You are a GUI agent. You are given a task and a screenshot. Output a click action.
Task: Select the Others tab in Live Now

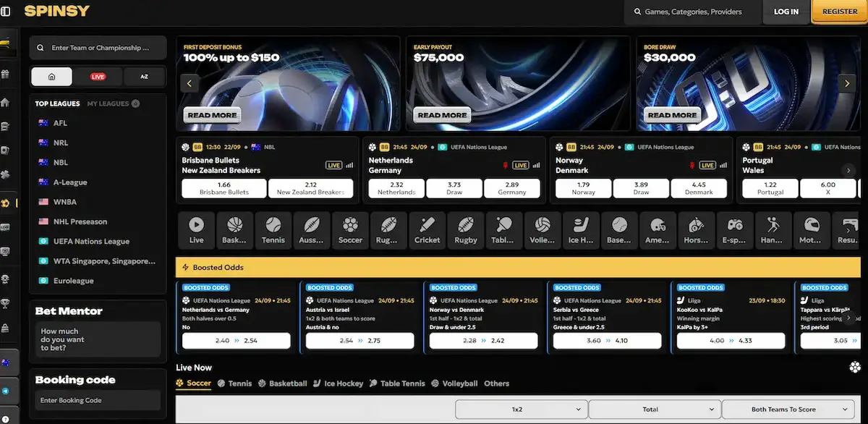497,383
